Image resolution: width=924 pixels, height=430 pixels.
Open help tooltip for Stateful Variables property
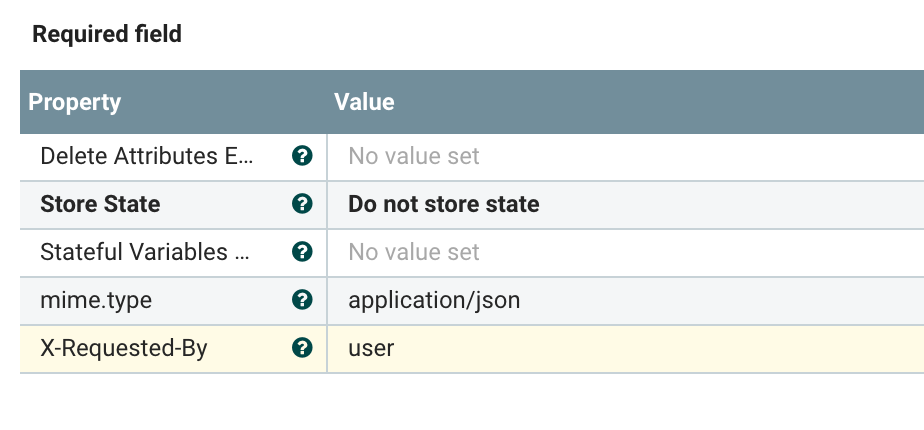[301, 252]
